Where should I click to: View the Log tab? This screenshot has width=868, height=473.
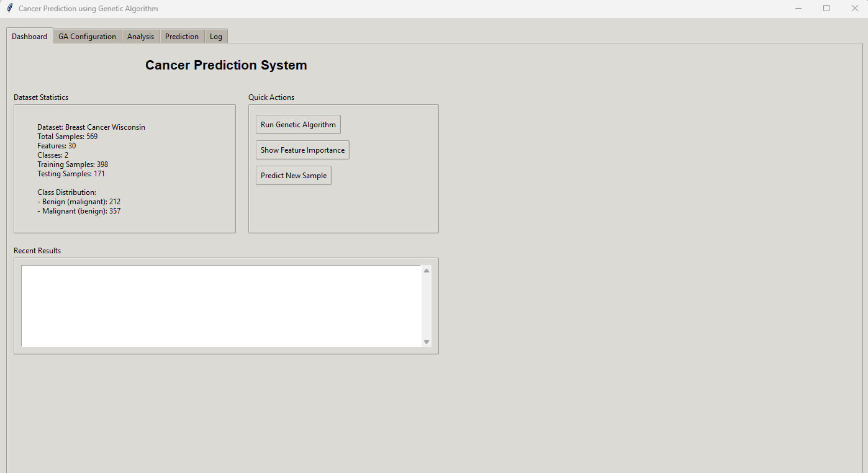[215, 37]
